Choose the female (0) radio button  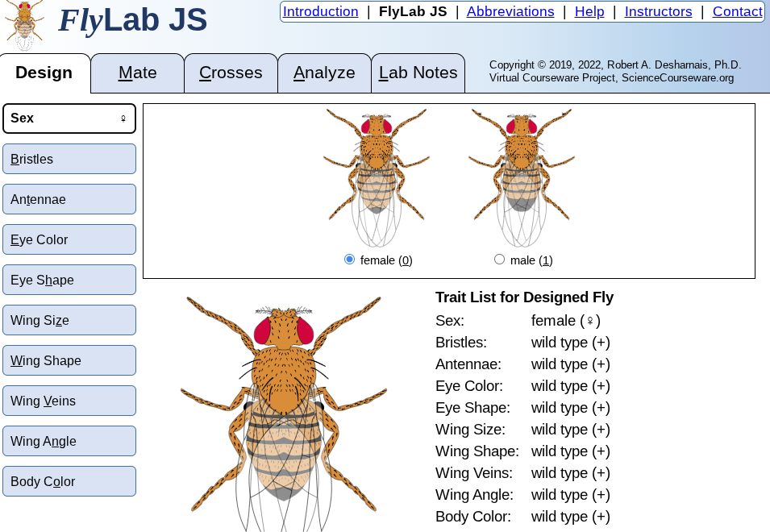pos(349,259)
